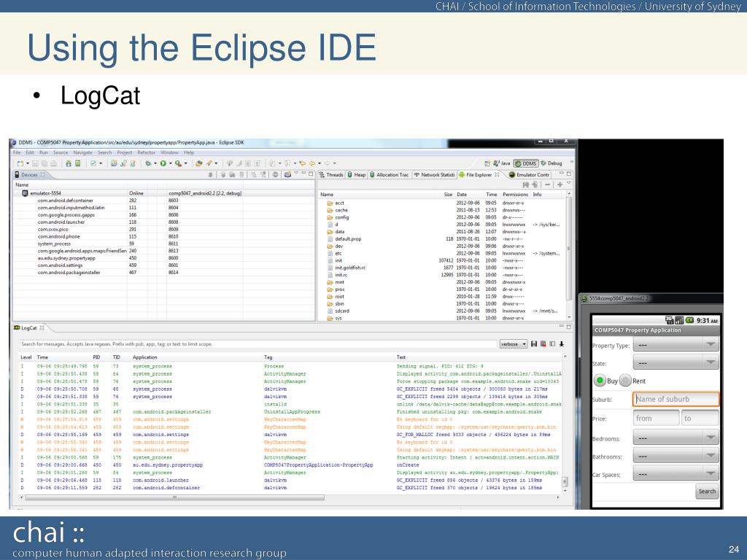Viewport: 747px width, 560px height.
Task: Click the new folder plus icon in File Explorer
Action: click(560, 184)
